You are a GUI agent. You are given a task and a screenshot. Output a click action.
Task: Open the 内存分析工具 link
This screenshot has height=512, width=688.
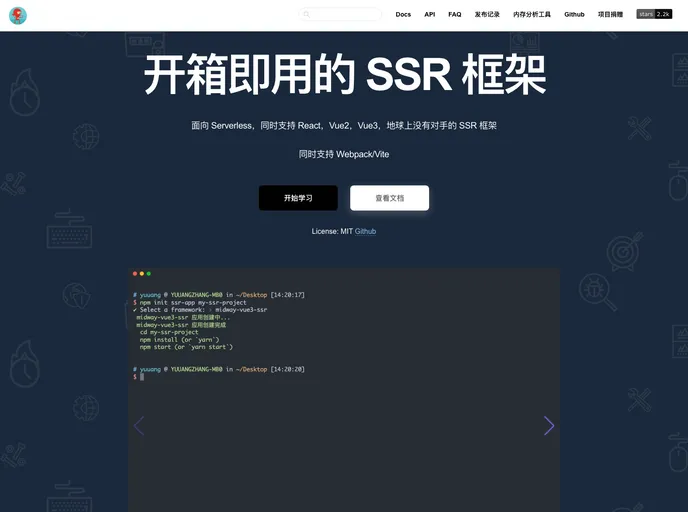click(532, 14)
